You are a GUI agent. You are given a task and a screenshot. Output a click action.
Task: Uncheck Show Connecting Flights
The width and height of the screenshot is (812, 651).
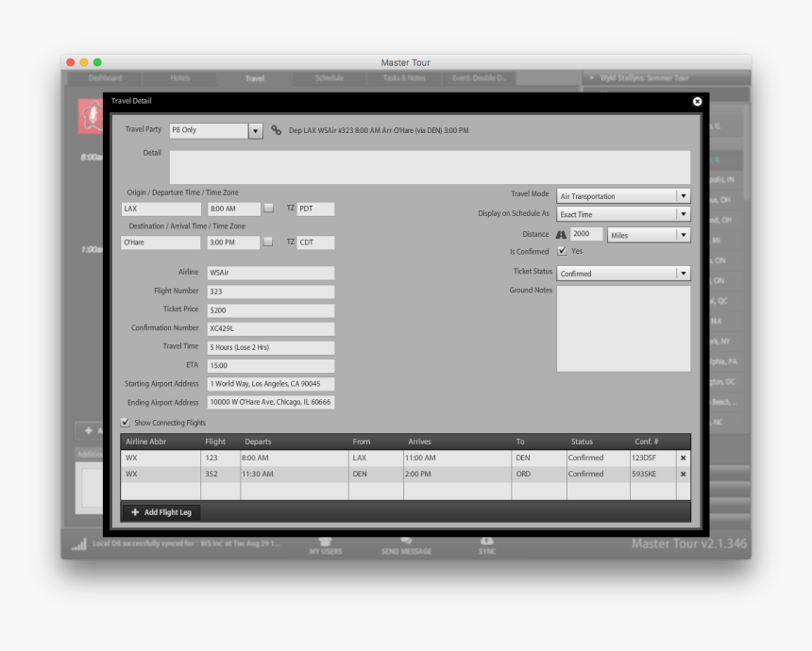click(x=125, y=423)
